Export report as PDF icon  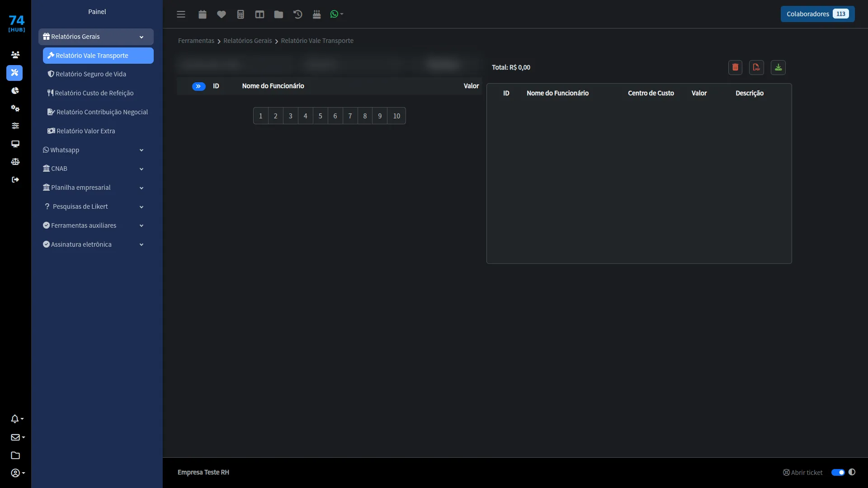[x=756, y=67]
